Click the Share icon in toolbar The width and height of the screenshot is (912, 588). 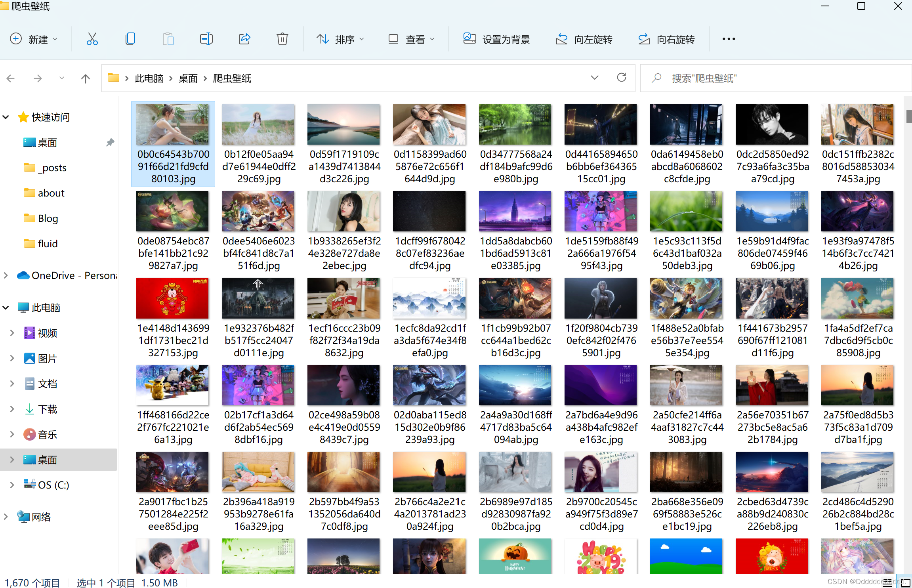tap(244, 39)
